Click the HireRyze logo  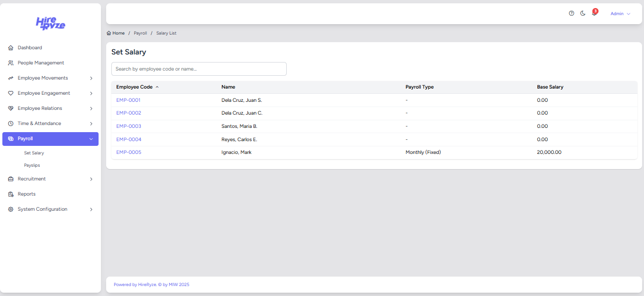pos(51,23)
